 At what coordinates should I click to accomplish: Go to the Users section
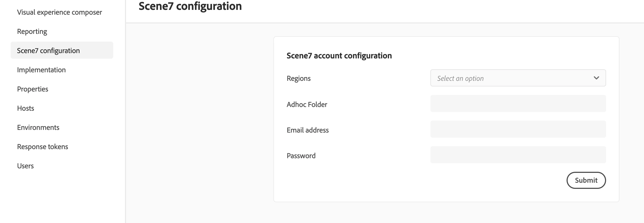click(25, 166)
